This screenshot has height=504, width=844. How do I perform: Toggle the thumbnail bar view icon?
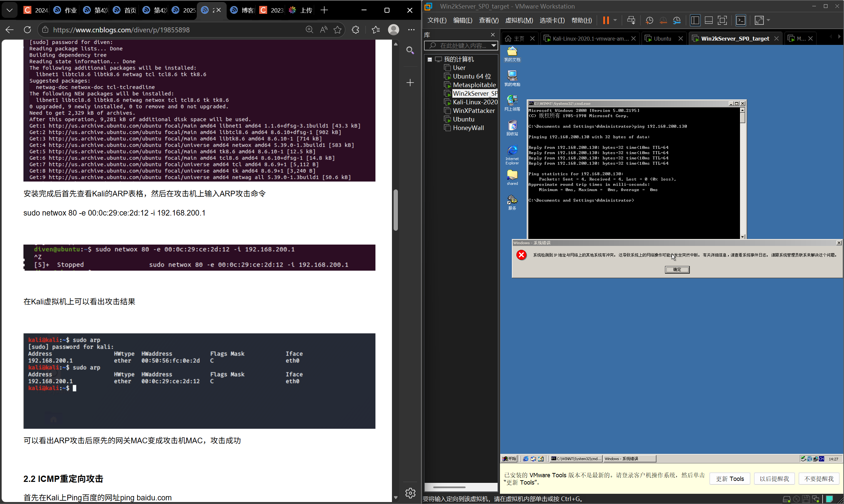coord(709,20)
